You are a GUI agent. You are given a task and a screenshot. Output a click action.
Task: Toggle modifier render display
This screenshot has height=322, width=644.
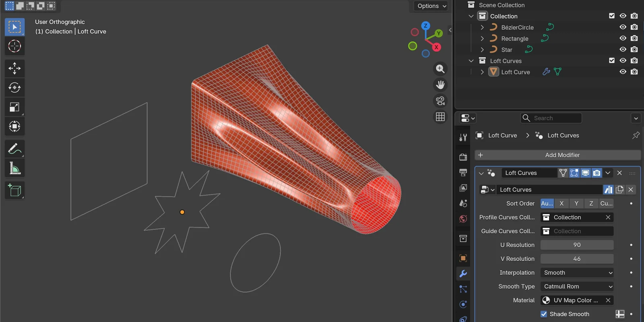(x=597, y=173)
